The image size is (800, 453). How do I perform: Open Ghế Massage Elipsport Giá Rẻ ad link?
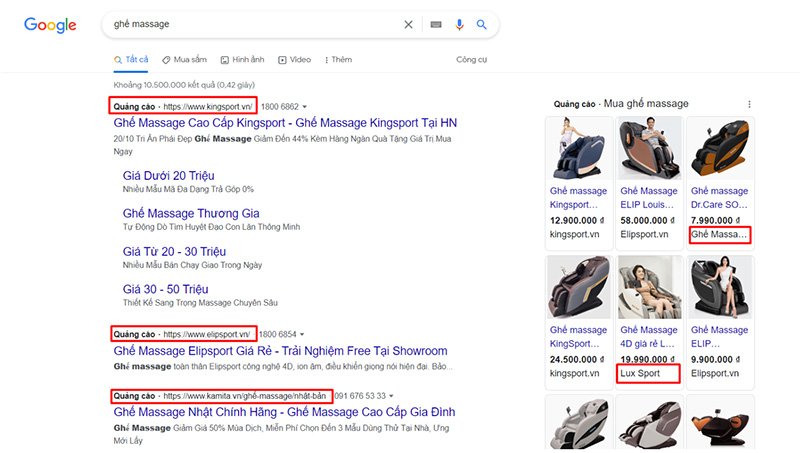pyautogui.click(x=280, y=351)
